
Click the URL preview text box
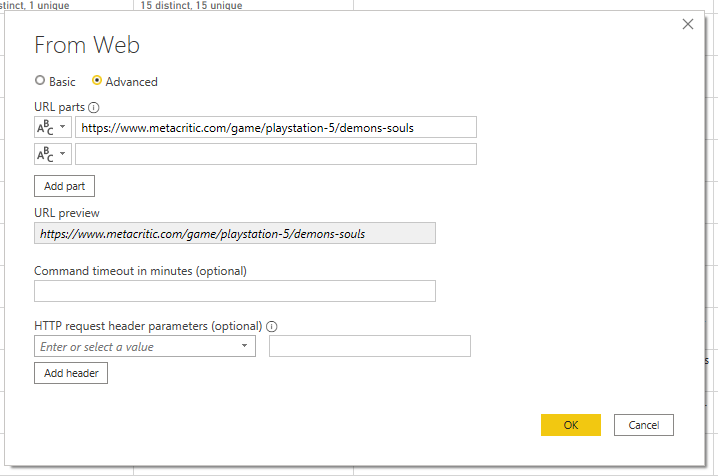(x=235, y=233)
